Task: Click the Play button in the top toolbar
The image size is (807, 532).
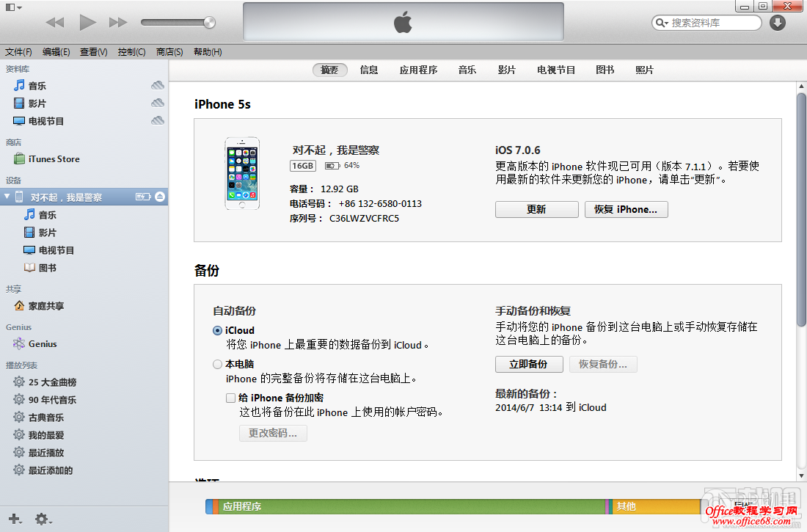Action: (88, 23)
